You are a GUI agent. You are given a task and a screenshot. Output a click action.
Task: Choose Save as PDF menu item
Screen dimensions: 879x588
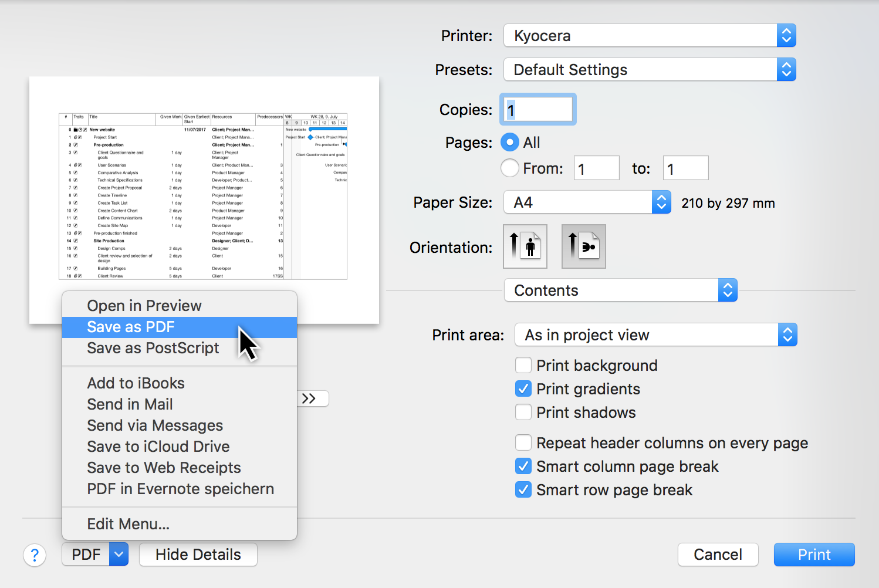[x=131, y=327]
